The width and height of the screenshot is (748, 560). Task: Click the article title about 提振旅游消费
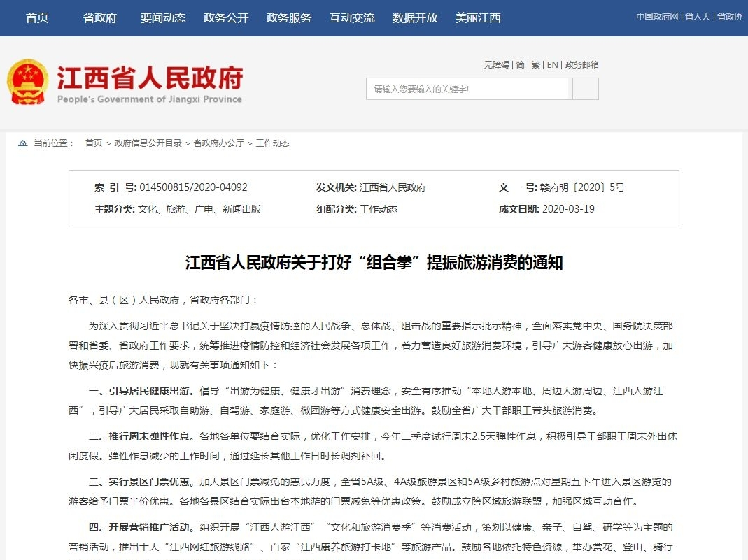coord(374,262)
